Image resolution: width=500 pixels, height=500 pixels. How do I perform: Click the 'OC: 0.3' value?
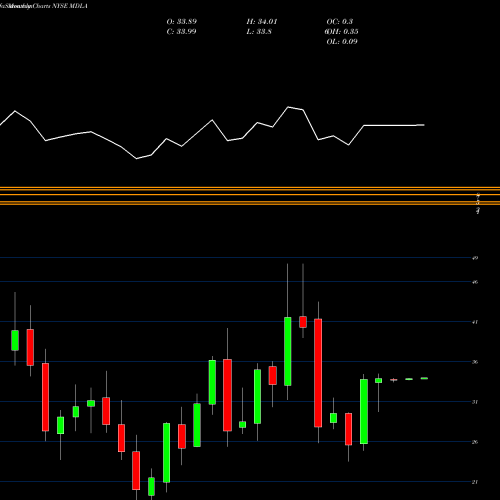[339, 22]
